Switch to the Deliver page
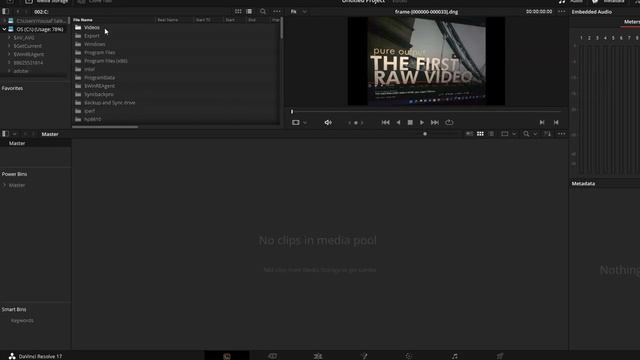 tap(500, 356)
